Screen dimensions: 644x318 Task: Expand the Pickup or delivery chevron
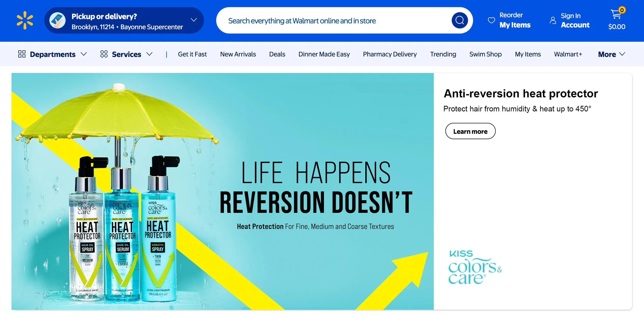(x=194, y=20)
